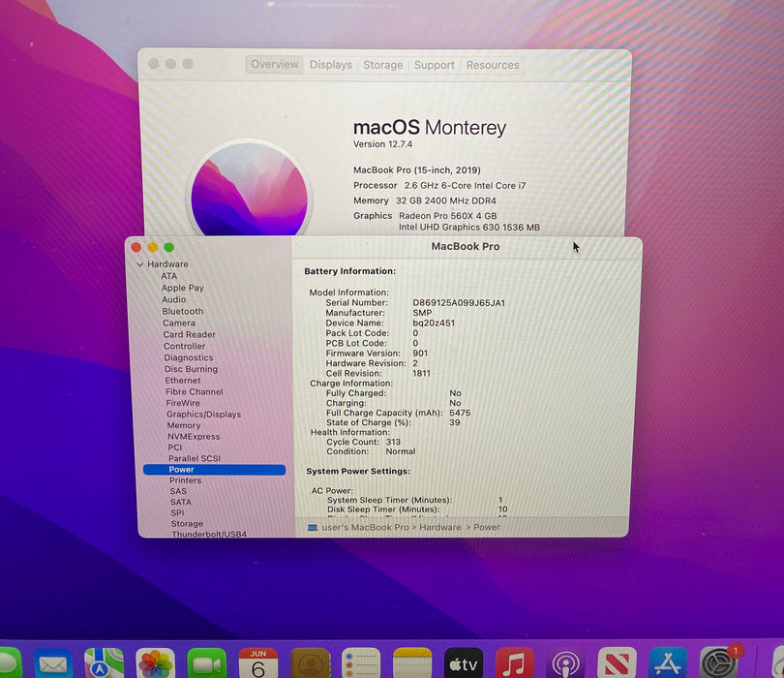Select Printers in the sidebar
784x678 pixels.
click(185, 480)
